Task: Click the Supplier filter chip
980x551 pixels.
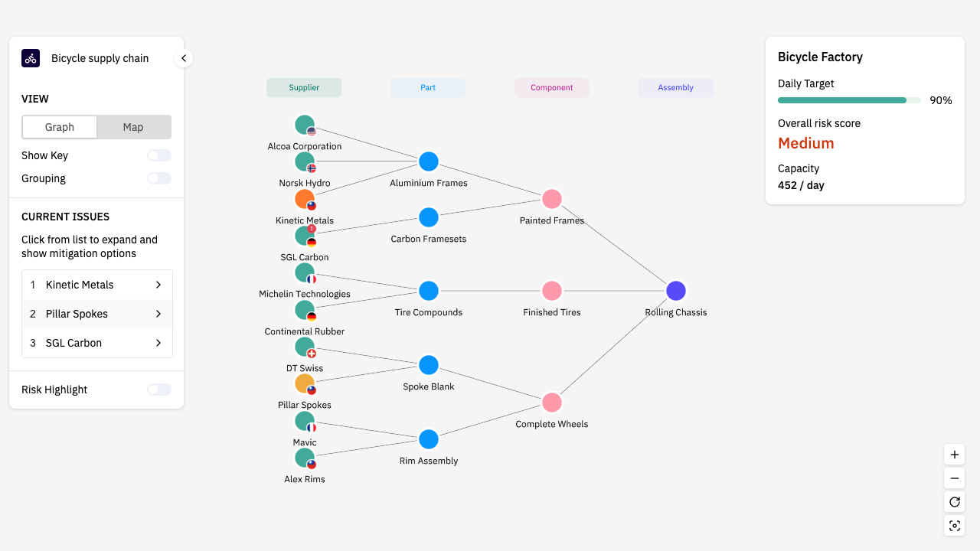Action: 304,87
